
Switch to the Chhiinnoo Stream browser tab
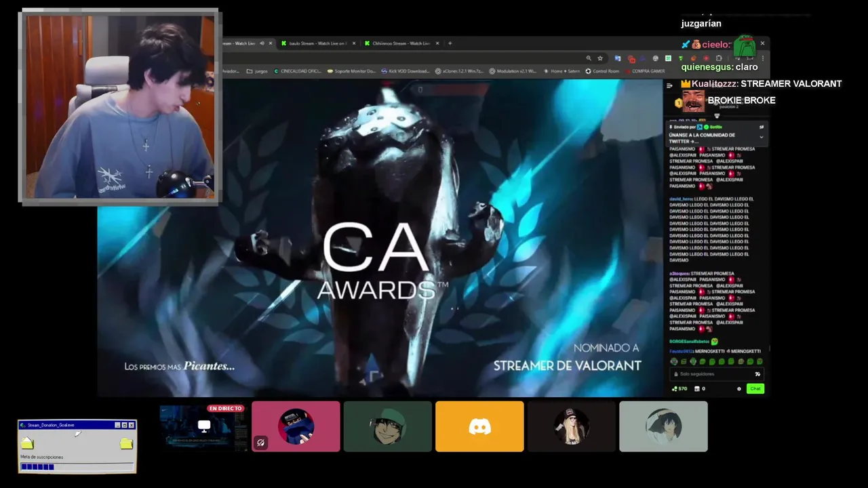click(x=401, y=43)
